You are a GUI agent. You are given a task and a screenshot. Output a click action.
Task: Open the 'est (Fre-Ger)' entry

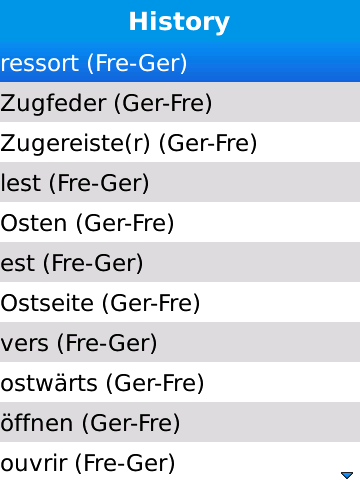tap(180, 262)
